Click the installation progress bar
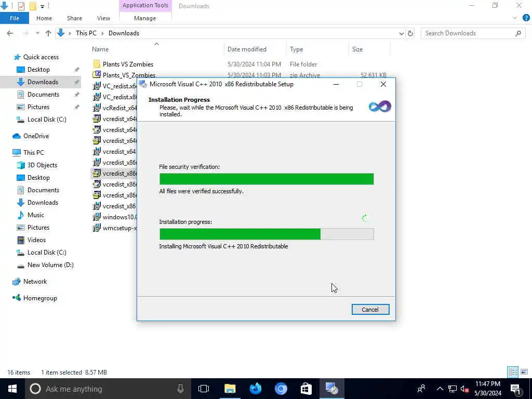The width and height of the screenshot is (532, 399). tap(267, 234)
